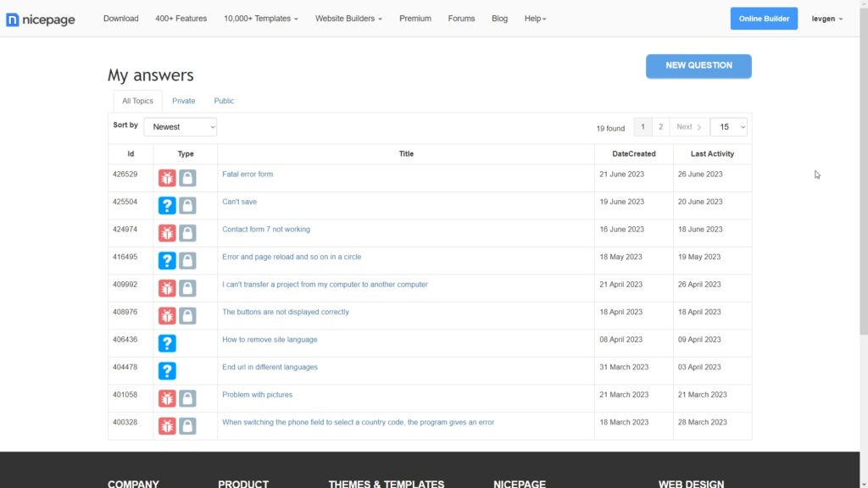Expand the Website Builders menu
This screenshot has width=868, height=488.
(348, 19)
